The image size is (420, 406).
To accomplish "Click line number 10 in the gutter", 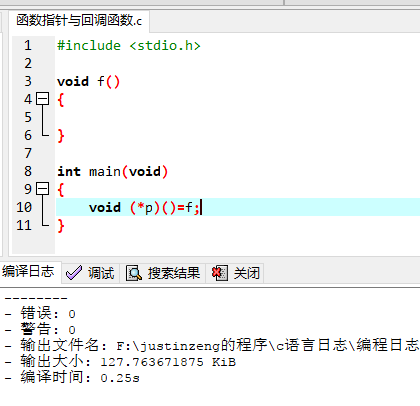I will click(x=24, y=207).
